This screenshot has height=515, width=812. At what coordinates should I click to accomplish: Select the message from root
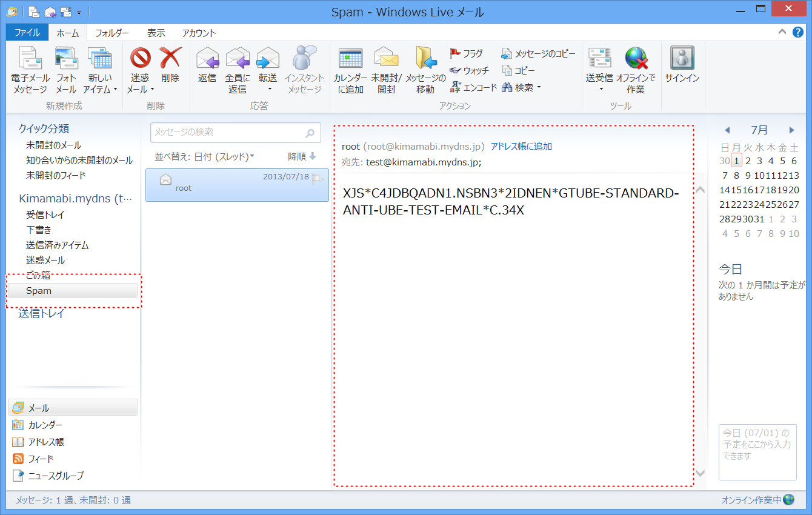pyautogui.click(x=237, y=185)
